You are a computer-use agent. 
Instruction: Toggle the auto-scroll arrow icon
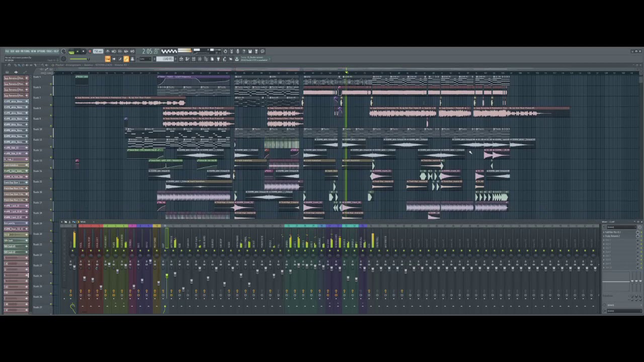pos(114,59)
